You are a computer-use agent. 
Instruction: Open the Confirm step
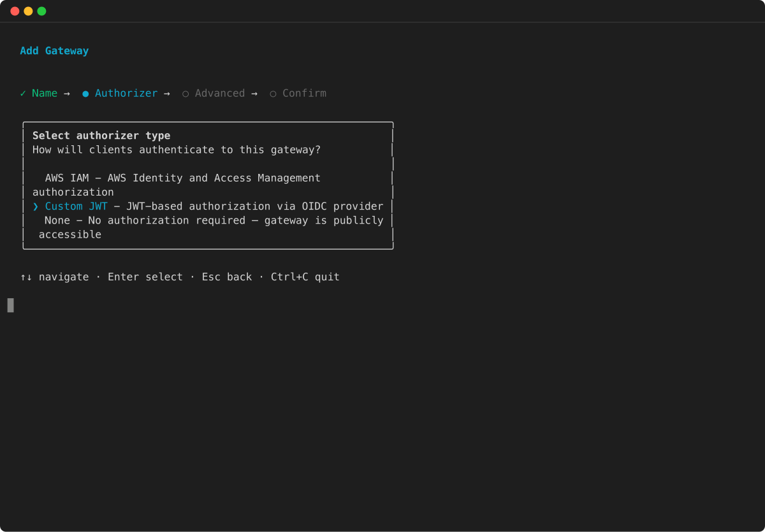[x=304, y=93]
